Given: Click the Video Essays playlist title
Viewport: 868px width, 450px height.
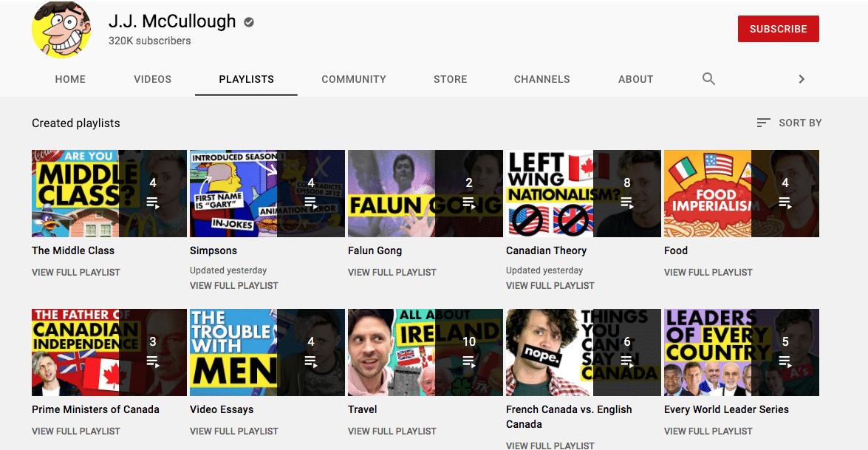Looking at the screenshot, I should click(x=222, y=409).
